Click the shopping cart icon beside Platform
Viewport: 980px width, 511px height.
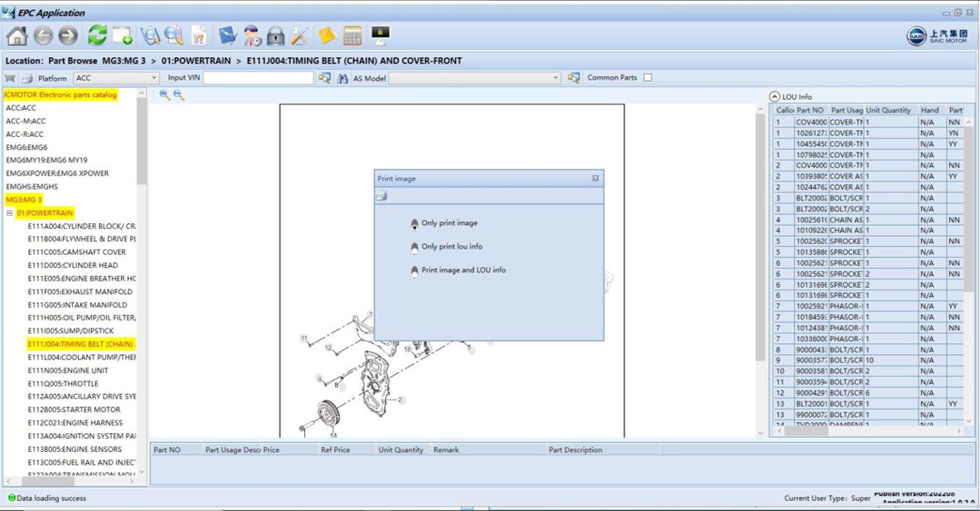pyautogui.click(x=10, y=78)
